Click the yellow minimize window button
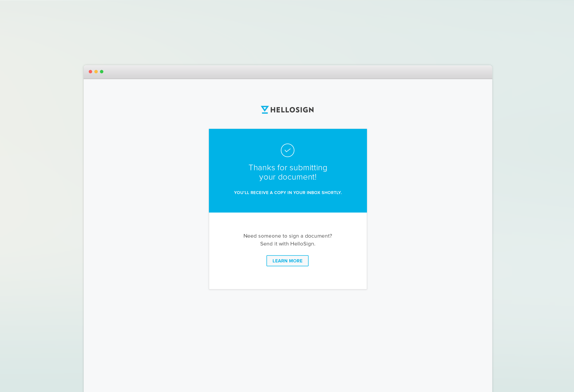 point(96,72)
